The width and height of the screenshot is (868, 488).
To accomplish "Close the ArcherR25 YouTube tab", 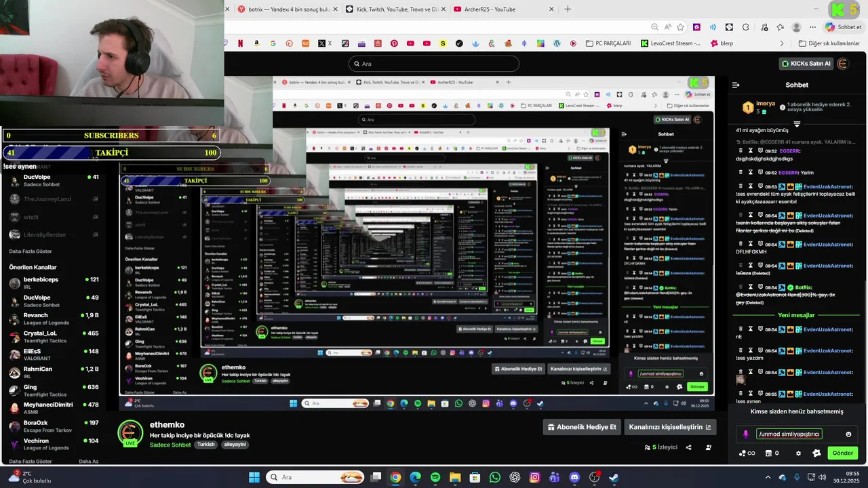I will 551,9.
